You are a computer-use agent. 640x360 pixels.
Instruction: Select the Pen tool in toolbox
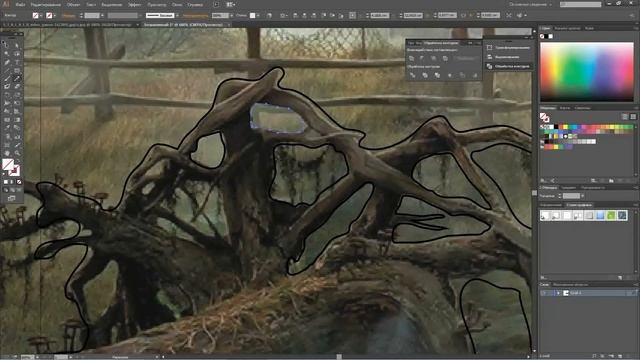tap(7, 62)
